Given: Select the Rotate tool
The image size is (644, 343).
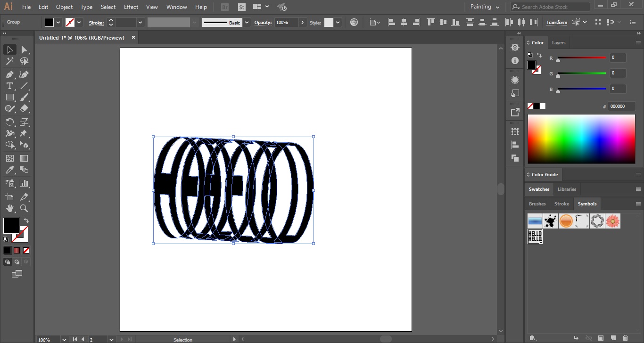Looking at the screenshot, I should tap(9, 122).
